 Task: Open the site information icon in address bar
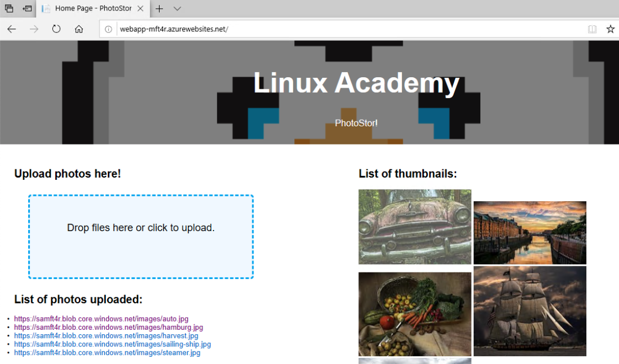point(108,29)
